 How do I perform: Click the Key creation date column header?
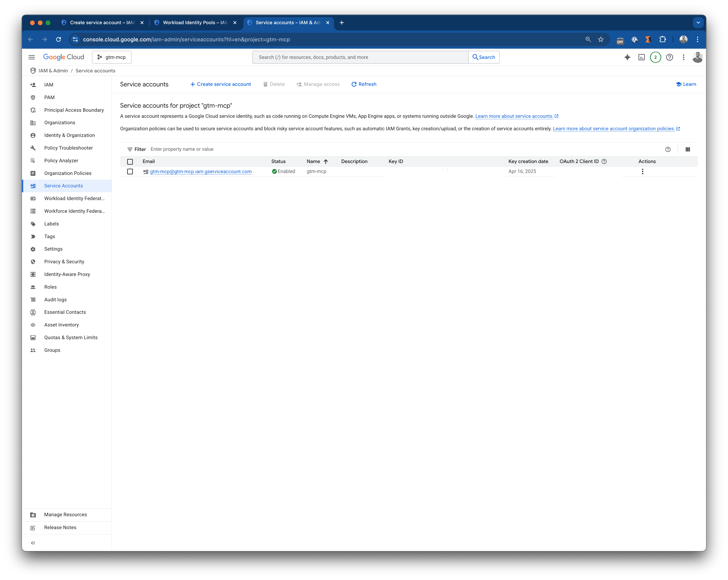(x=528, y=161)
